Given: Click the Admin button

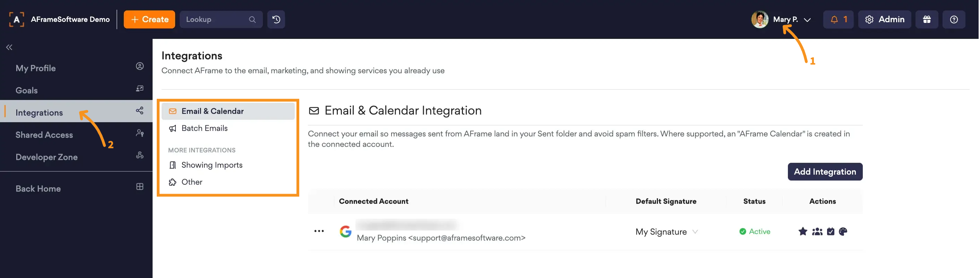Looking at the screenshot, I should coord(885,19).
